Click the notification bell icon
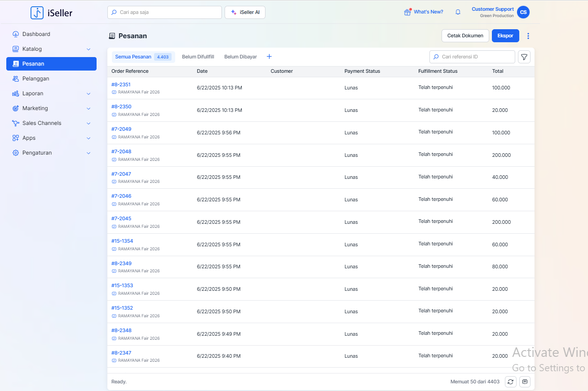Screen dimensions: 588x391 click(x=458, y=12)
